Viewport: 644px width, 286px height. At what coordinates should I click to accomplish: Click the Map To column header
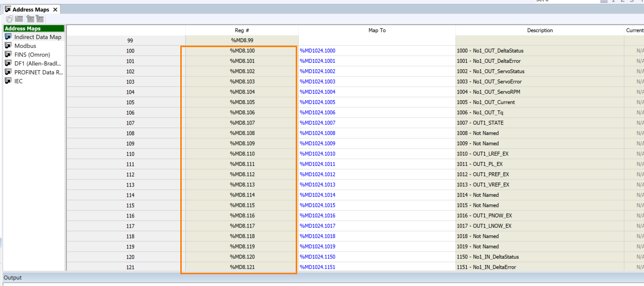click(377, 30)
